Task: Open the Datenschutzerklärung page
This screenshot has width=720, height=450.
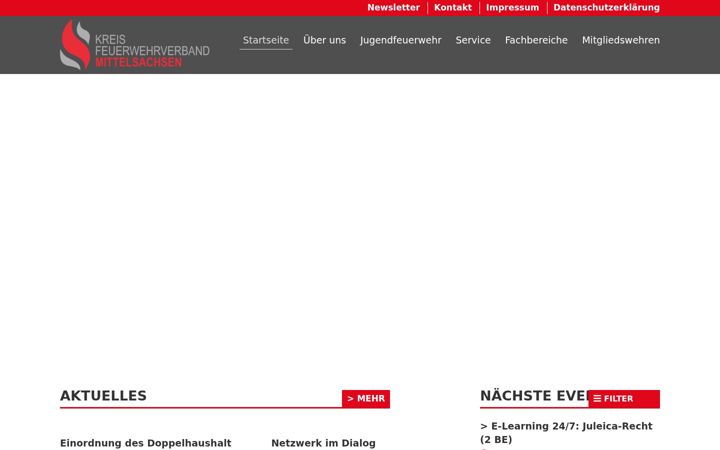Action: (x=606, y=7)
